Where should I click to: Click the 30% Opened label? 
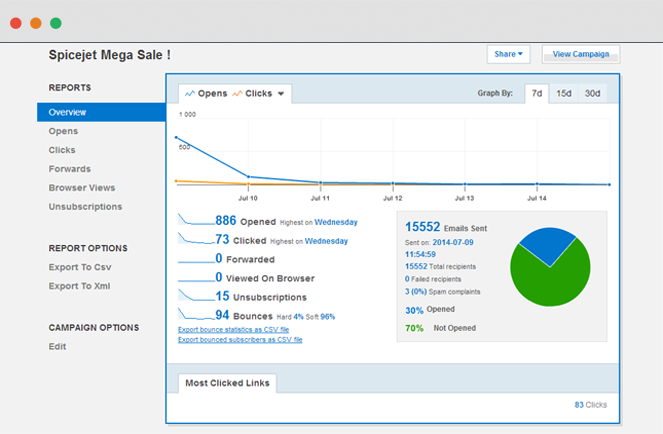(430, 310)
